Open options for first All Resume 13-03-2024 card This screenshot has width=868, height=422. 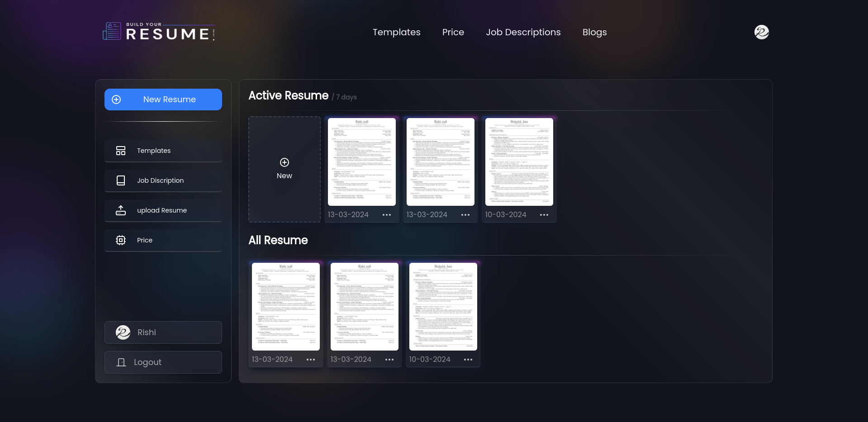tap(311, 360)
